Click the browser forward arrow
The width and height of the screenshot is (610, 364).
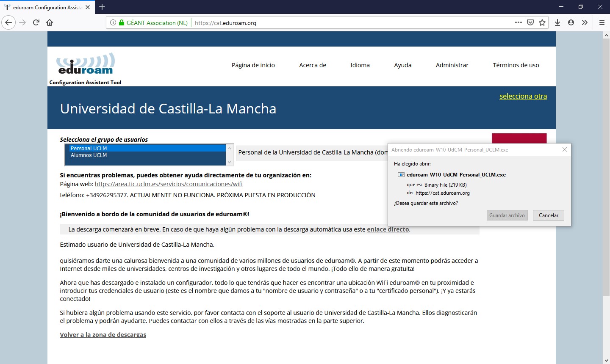pos(23,22)
